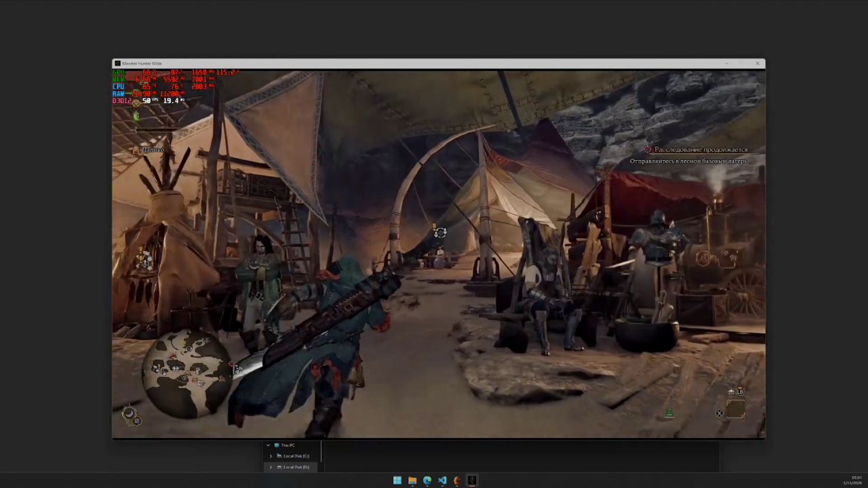
Task: Launch Microsoft Edge from the taskbar
Action: (x=427, y=481)
